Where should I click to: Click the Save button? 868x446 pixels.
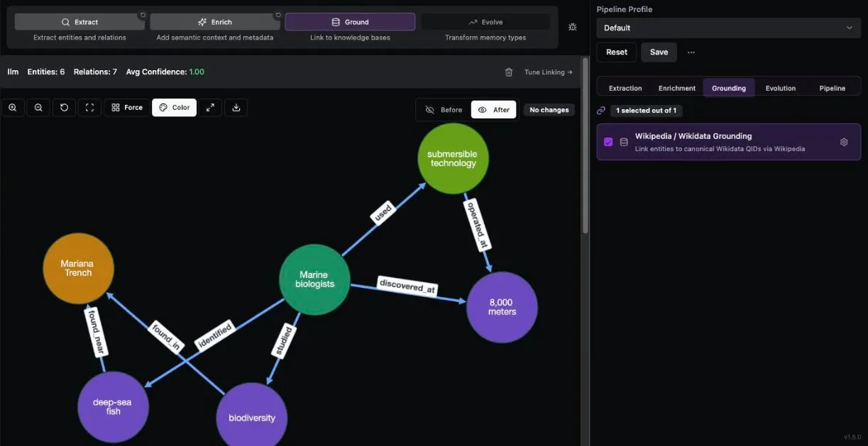pos(659,52)
